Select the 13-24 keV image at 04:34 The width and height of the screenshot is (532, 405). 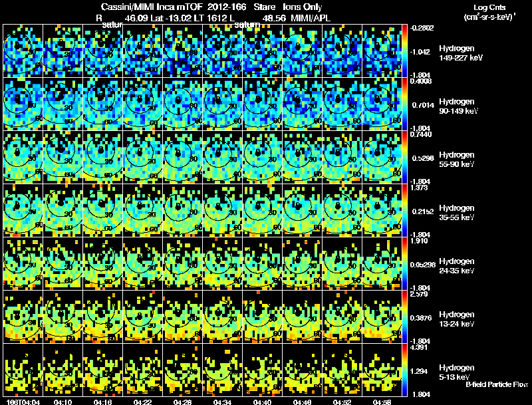tap(222, 317)
